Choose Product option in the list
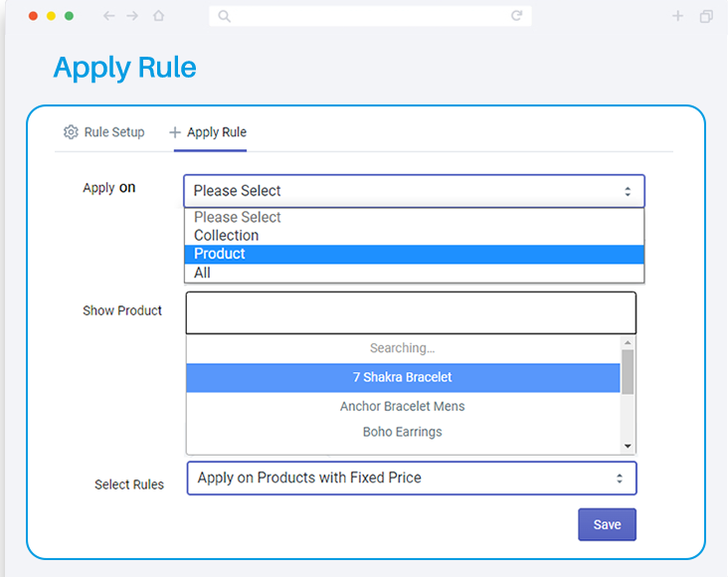Screen dimensions: 728x577 coord(414,254)
